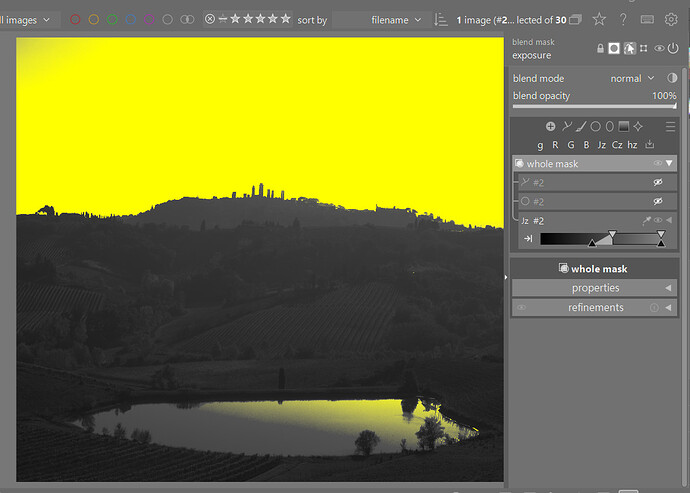Show the hidden path #2 shape

658,182
